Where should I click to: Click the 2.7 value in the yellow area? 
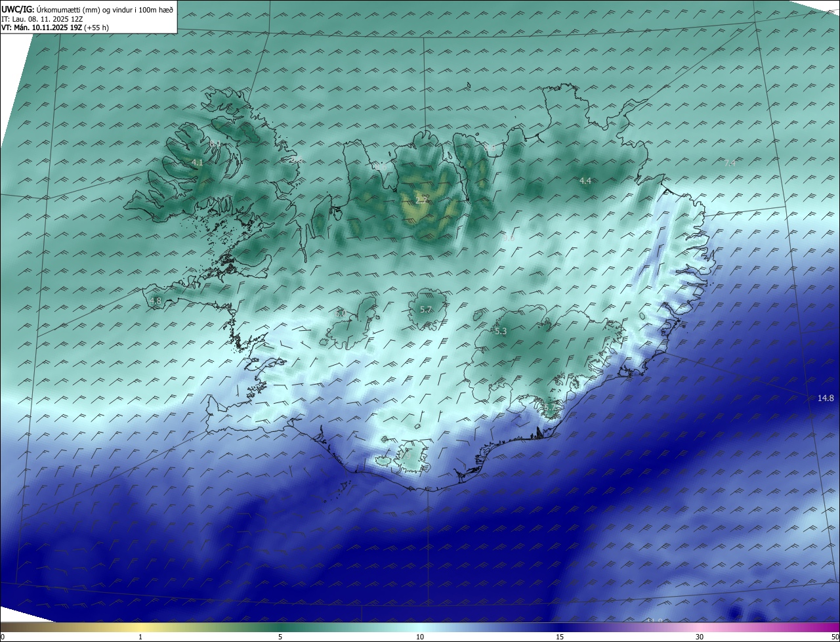click(x=422, y=200)
